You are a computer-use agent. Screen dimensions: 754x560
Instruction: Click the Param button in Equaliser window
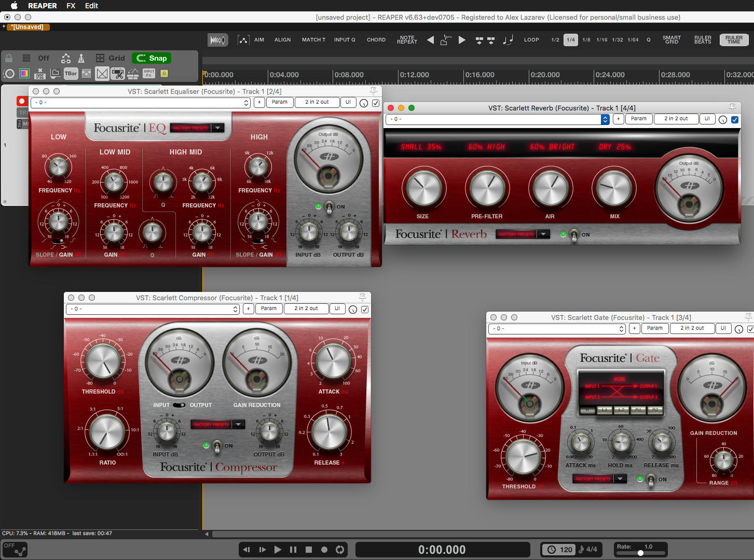tap(280, 102)
